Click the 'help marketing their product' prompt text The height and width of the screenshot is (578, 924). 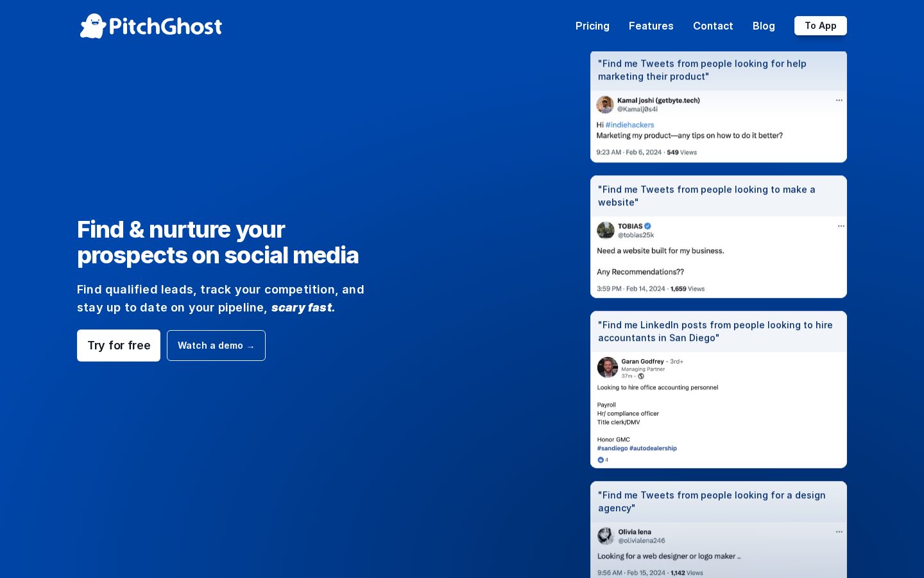pyautogui.click(x=702, y=70)
